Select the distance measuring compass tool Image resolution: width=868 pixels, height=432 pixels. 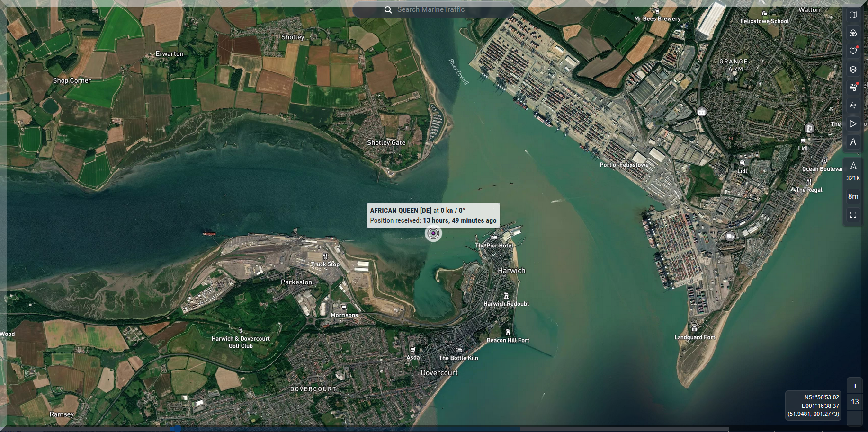853,142
